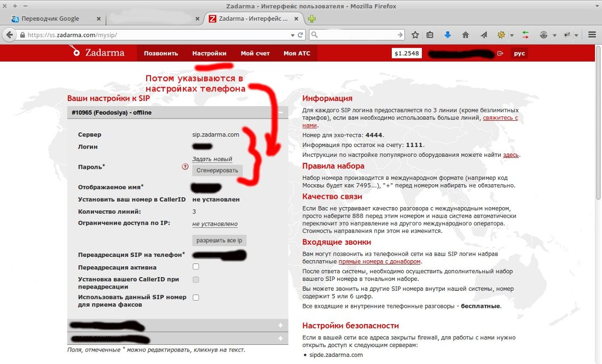Select the Zadarma - Интерфейс browser tab

pos(253,19)
